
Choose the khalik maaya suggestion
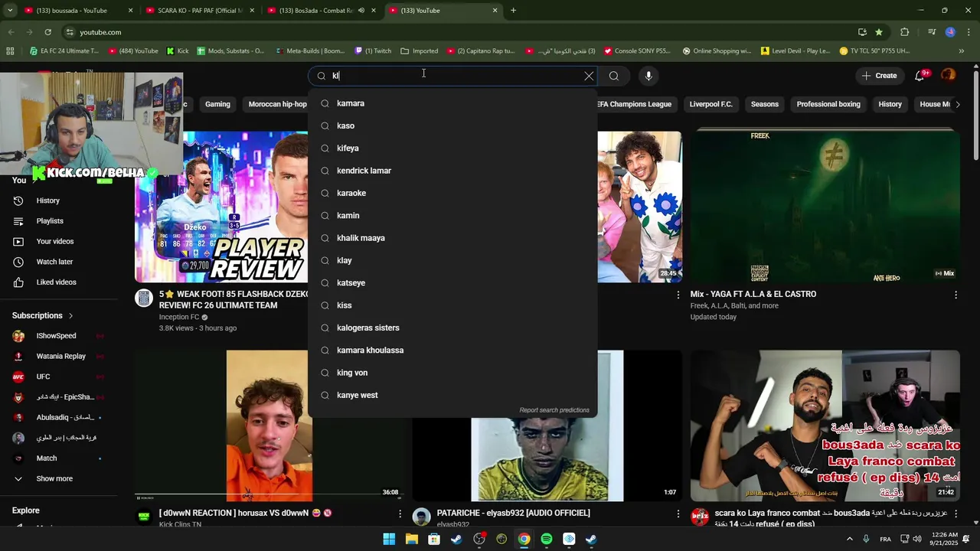pos(452,238)
